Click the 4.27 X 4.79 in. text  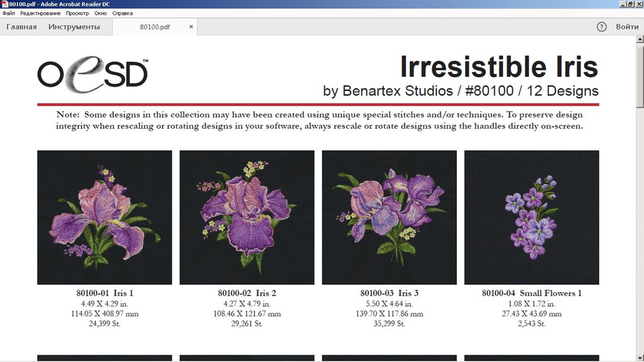pos(247,304)
